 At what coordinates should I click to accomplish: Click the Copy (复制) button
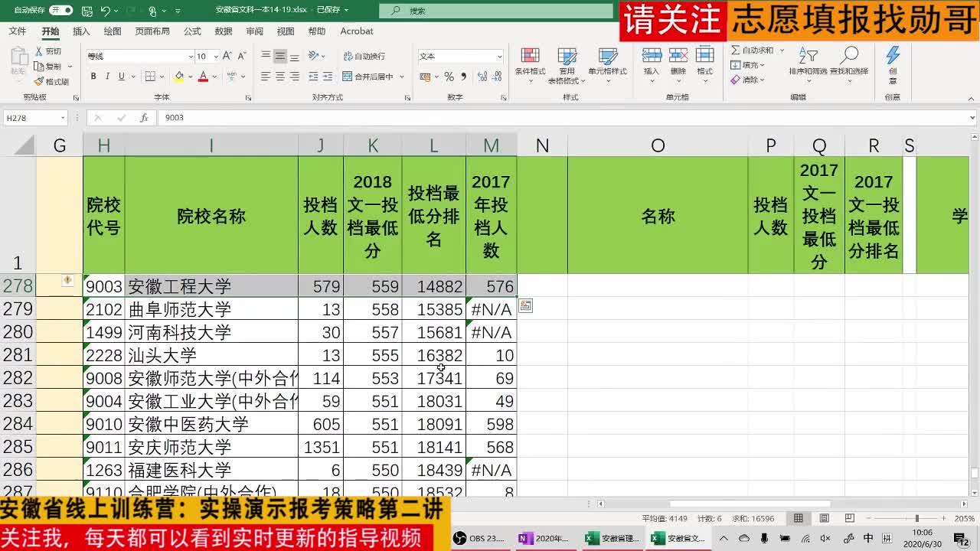tap(49, 67)
